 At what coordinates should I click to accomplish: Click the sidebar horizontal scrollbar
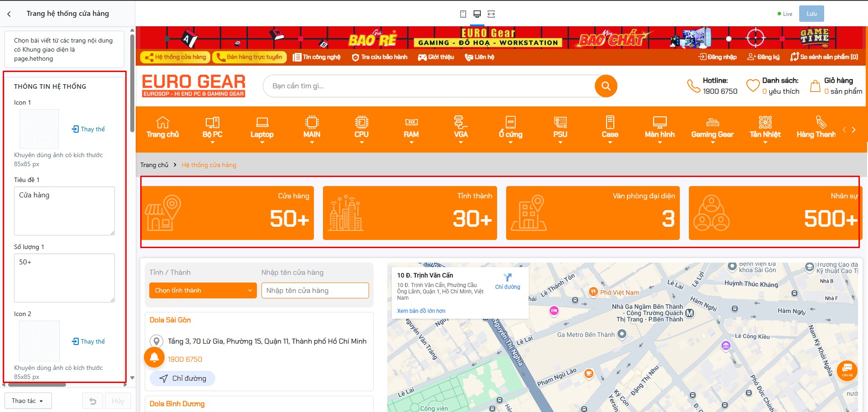(37, 385)
